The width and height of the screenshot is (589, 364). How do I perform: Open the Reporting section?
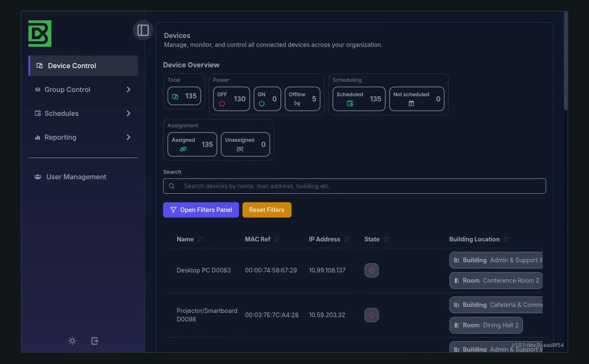83,137
